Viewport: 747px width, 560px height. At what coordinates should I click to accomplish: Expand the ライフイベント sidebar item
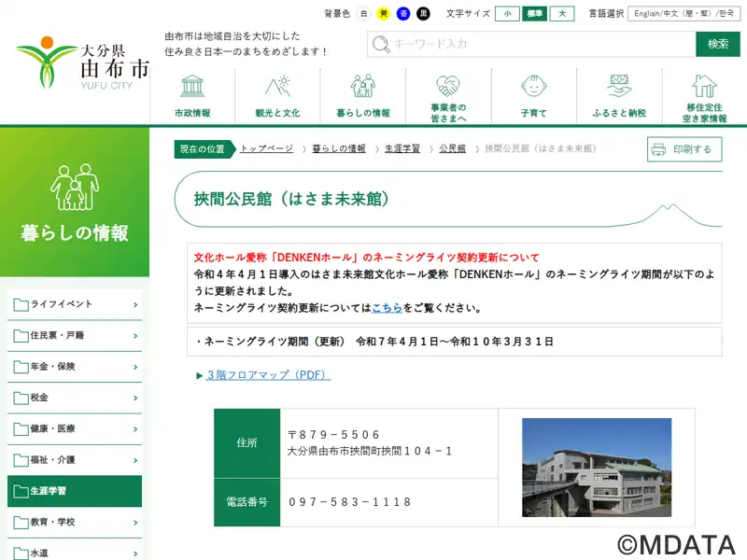pyautogui.click(x=75, y=304)
